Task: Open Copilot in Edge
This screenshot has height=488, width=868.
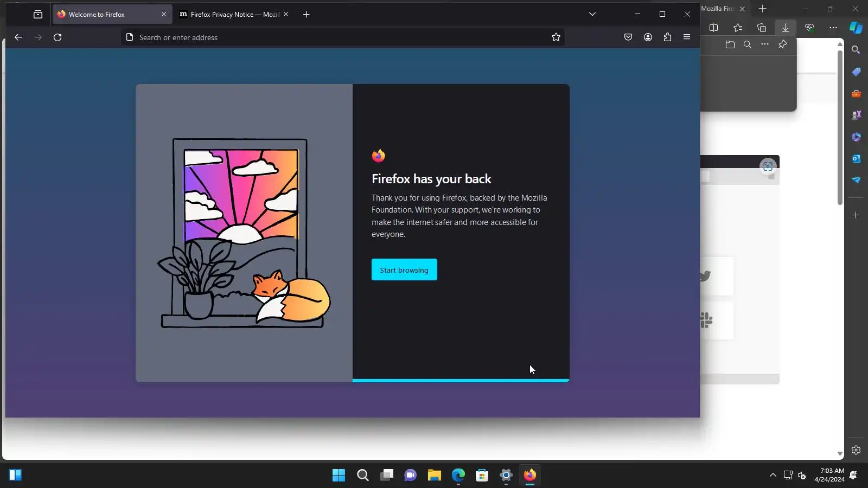Action: [x=856, y=27]
